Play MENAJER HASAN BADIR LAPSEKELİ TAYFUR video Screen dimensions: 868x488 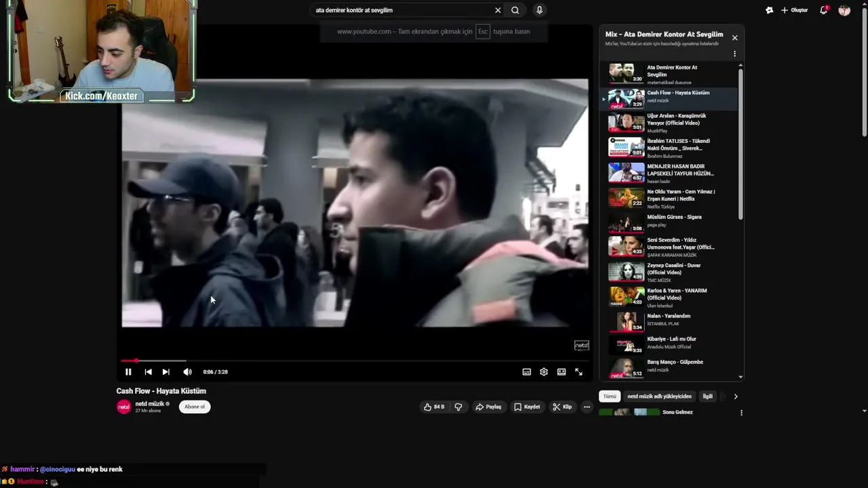tap(668, 173)
